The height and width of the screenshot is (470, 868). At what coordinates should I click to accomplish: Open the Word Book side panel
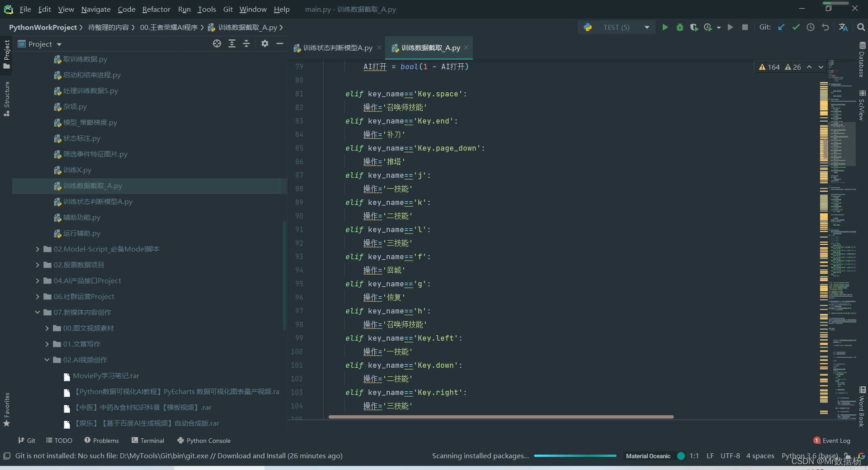click(862, 407)
